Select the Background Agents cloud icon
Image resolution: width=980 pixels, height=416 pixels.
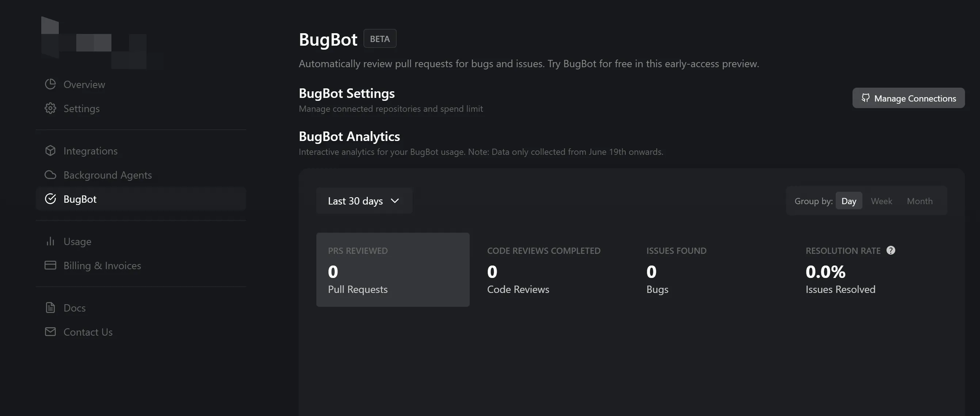pos(50,175)
